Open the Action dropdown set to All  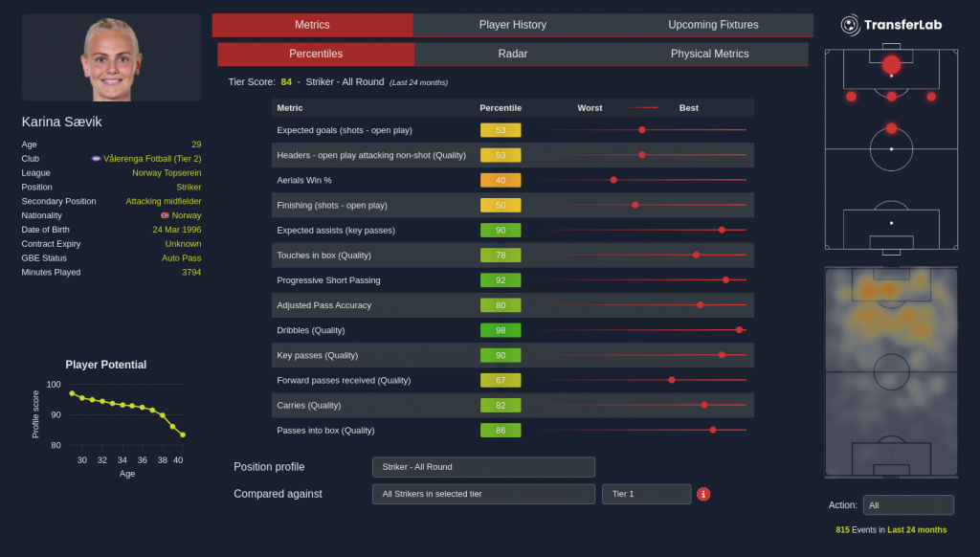907,505
